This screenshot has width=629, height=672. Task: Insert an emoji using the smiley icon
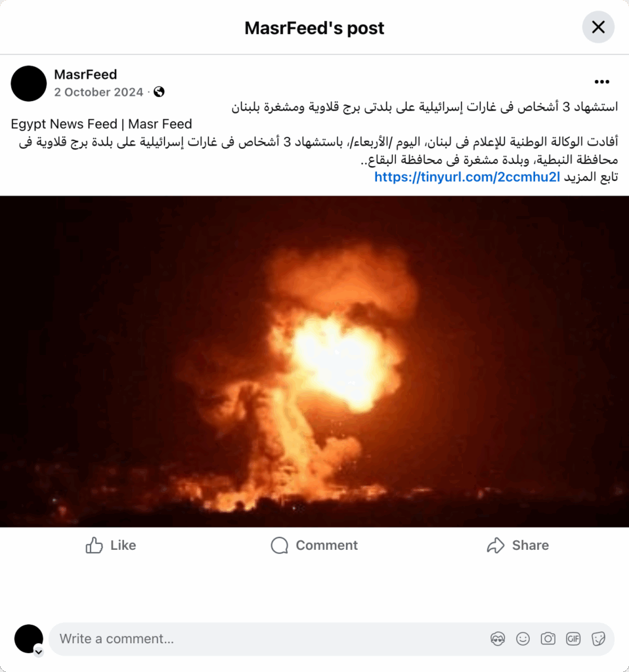pos(523,639)
